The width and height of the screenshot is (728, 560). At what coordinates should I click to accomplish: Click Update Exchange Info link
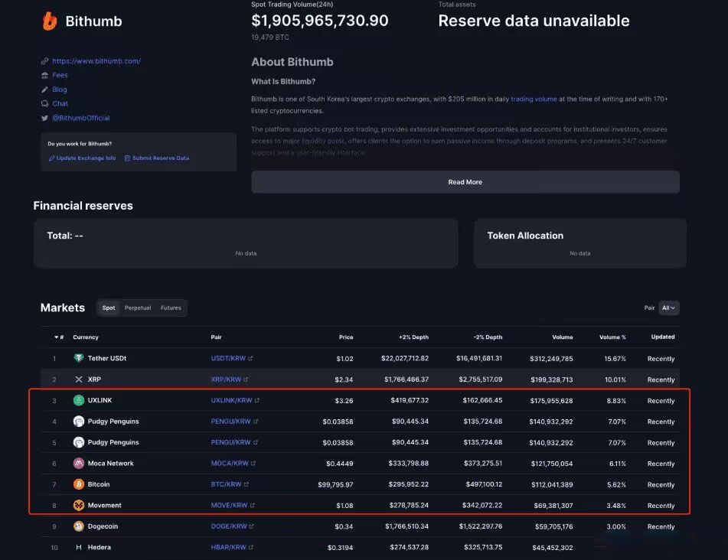tap(86, 158)
